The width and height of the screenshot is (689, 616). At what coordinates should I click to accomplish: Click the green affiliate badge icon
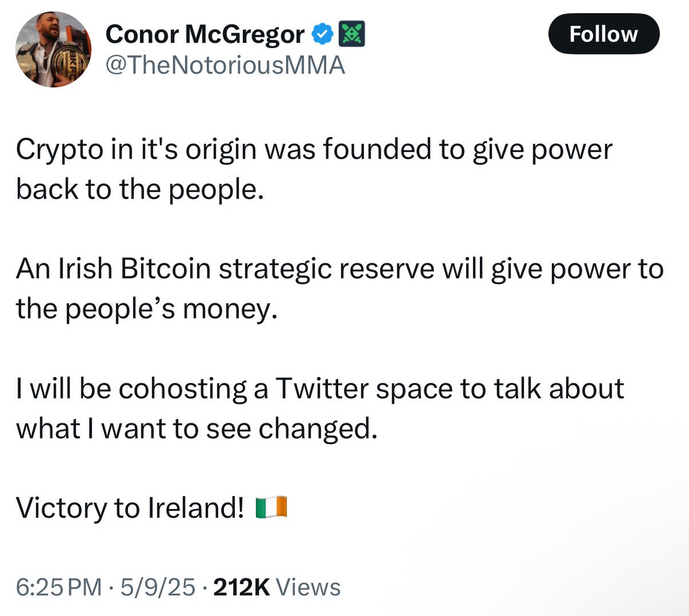351,35
